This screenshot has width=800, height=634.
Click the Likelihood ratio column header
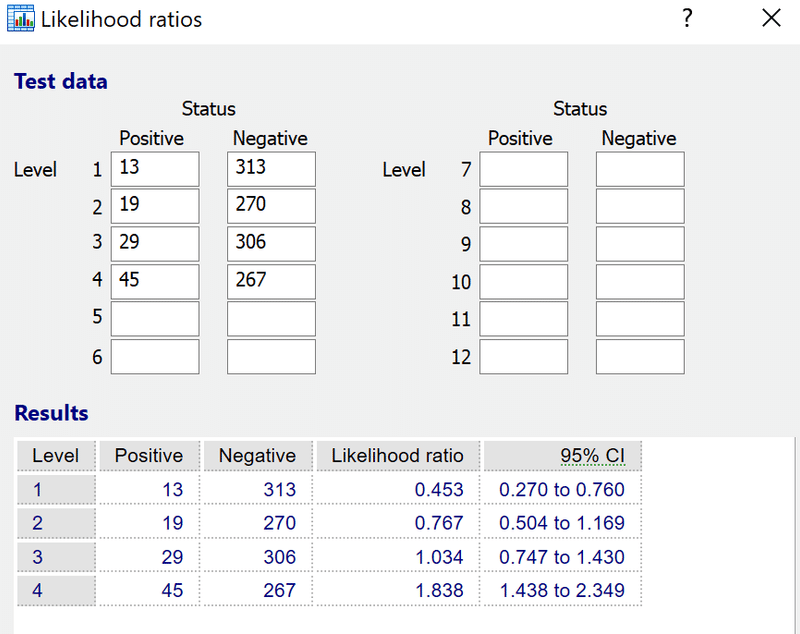point(398,455)
